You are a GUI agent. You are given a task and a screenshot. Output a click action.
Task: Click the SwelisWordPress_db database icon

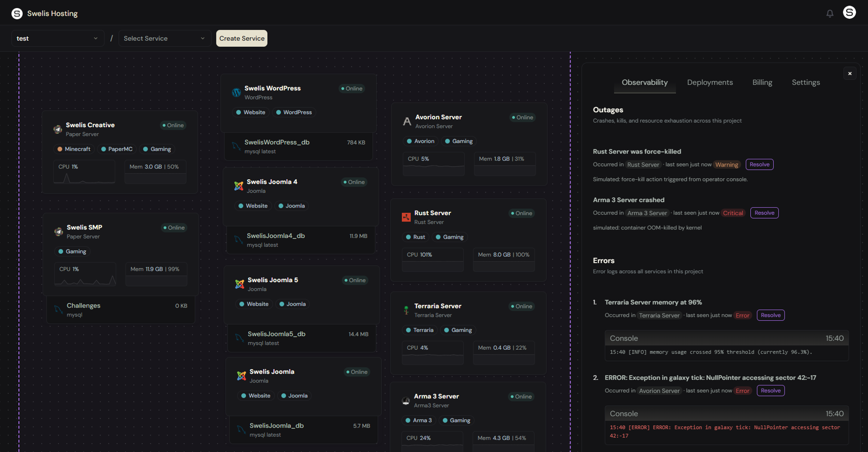(x=236, y=147)
